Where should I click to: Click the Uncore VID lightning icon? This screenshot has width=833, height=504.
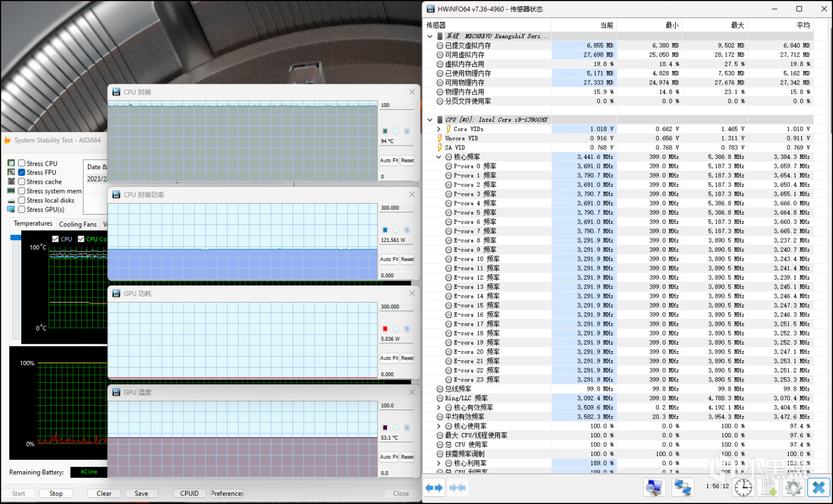tap(439, 138)
